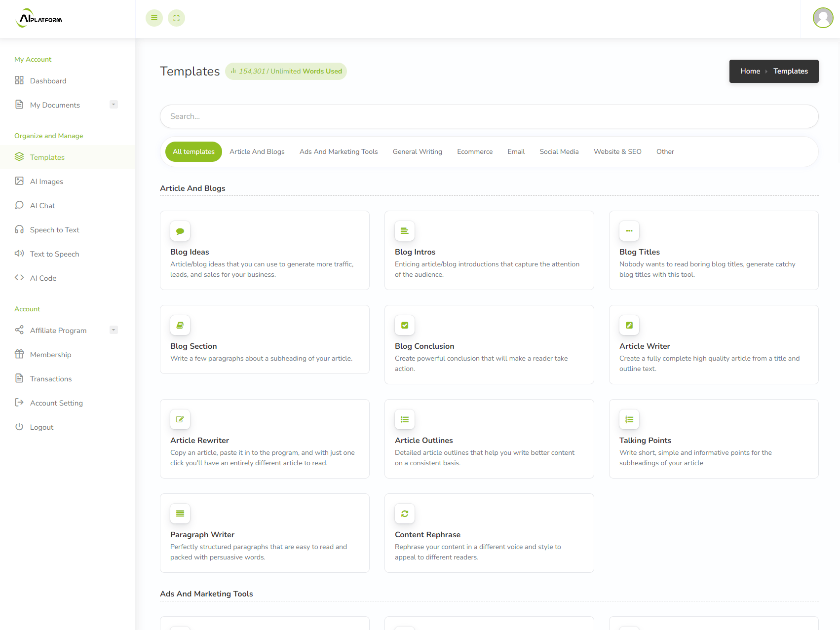The height and width of the screenshot is (630, 840).
Task: Click the Speech to Text headphones icon
Action: [19, 229]
